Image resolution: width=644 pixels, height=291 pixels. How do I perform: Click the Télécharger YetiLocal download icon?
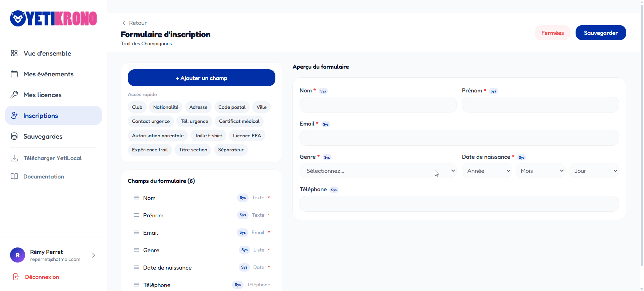tap(14, 158)
